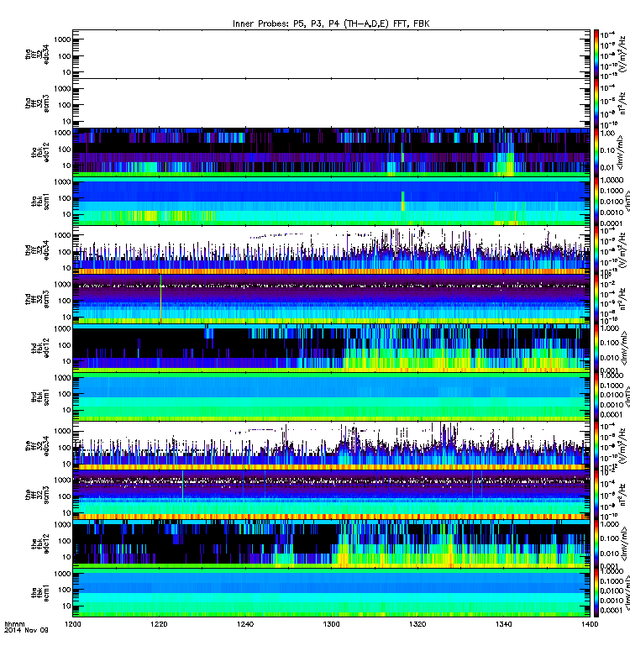The height and width of the screenshot is (672, 630).
Task: Click the 'the fff 32 edc34' axis label
Action: coord(37,445)
